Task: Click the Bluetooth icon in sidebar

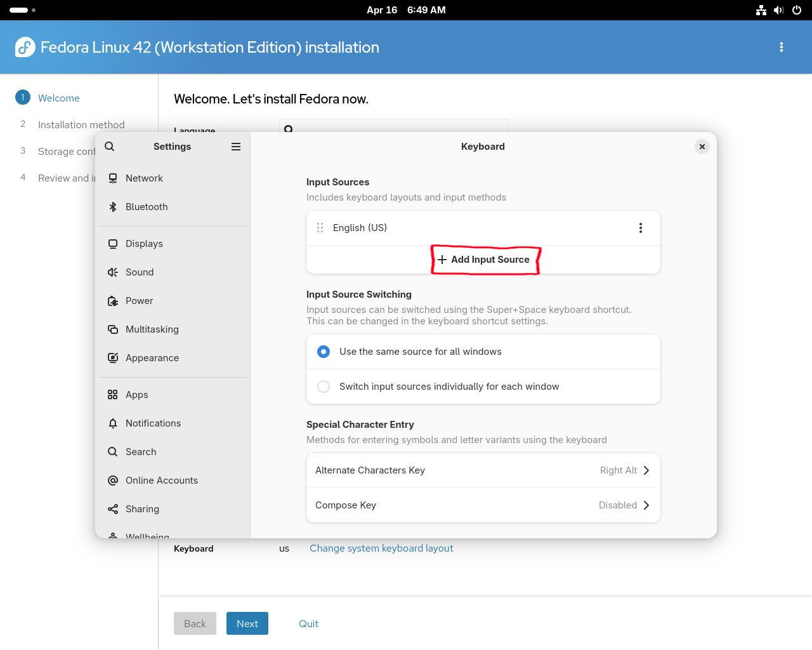Action: (x=113, y=207)
